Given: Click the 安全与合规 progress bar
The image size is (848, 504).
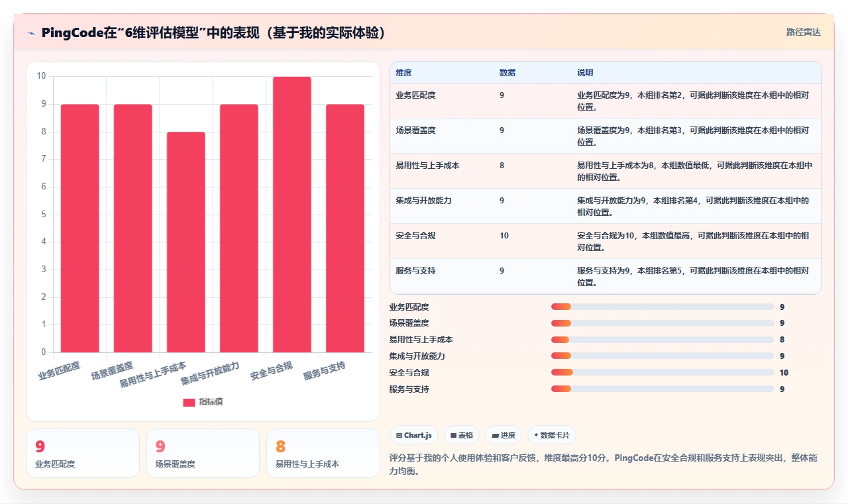Looking at the screenshot, I should 662,372.
